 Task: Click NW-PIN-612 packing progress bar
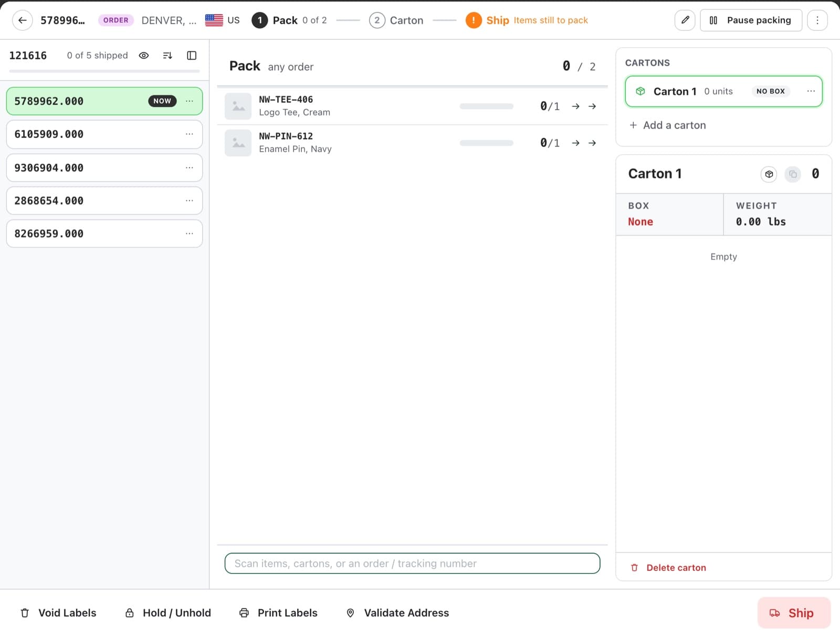(x=487, y=143)
